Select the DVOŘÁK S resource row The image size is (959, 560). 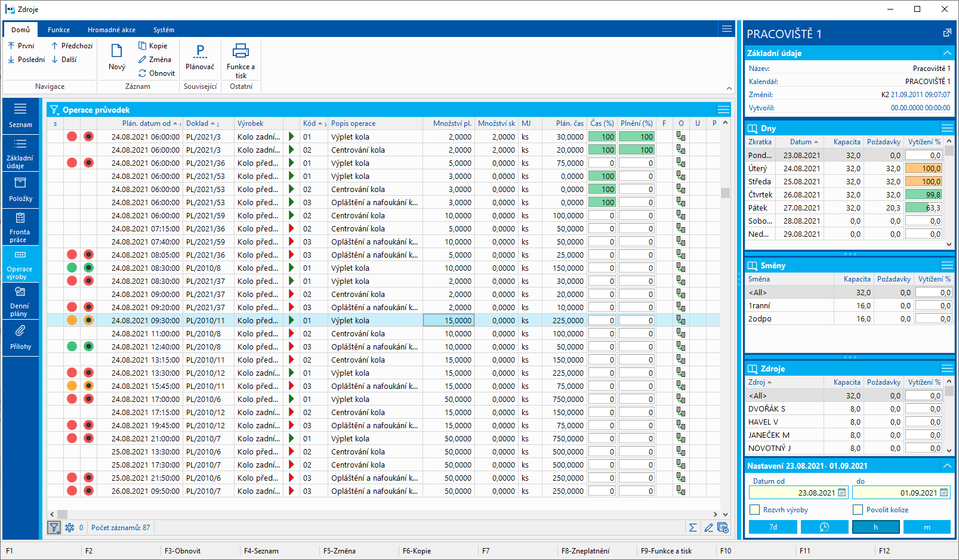click(x=844, y=409)
